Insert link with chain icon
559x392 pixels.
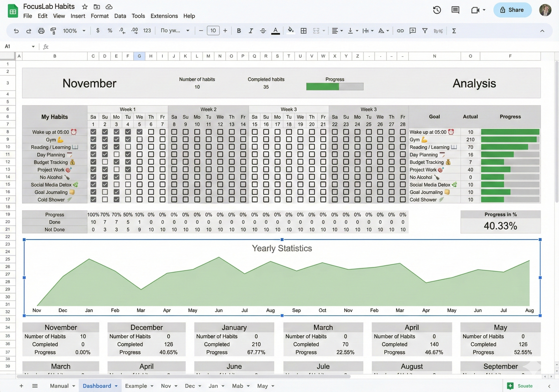point(400,31)
